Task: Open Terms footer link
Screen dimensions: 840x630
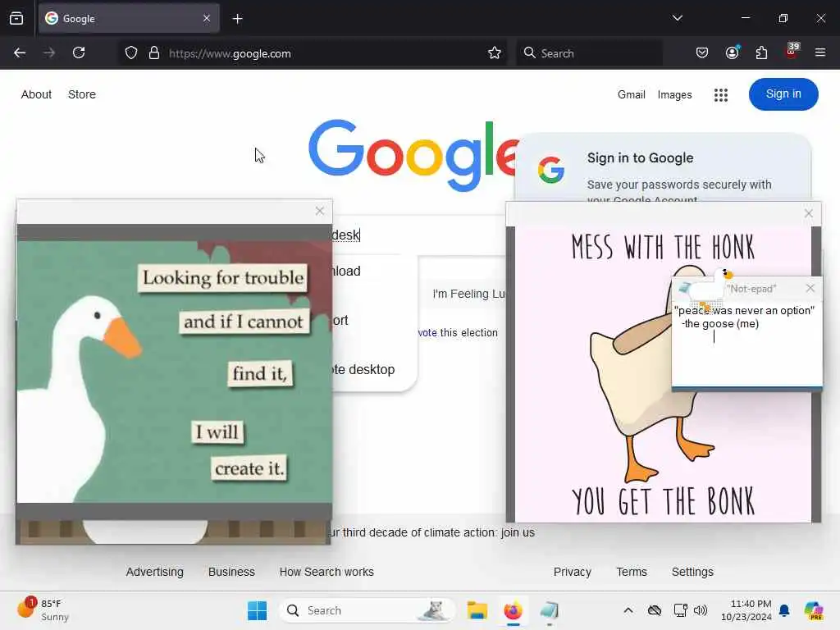Action: [x=632, y=572]
